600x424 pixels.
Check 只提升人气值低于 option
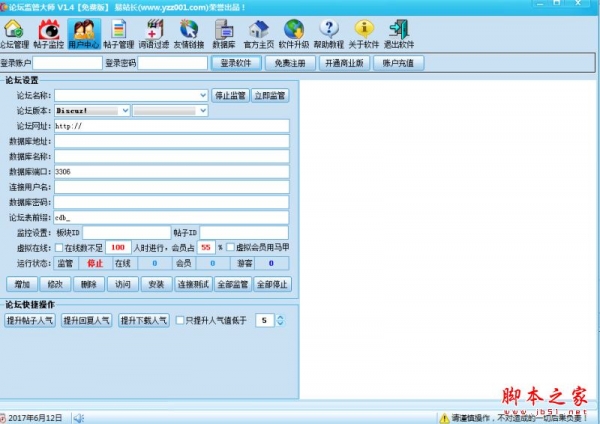point(179,320)
